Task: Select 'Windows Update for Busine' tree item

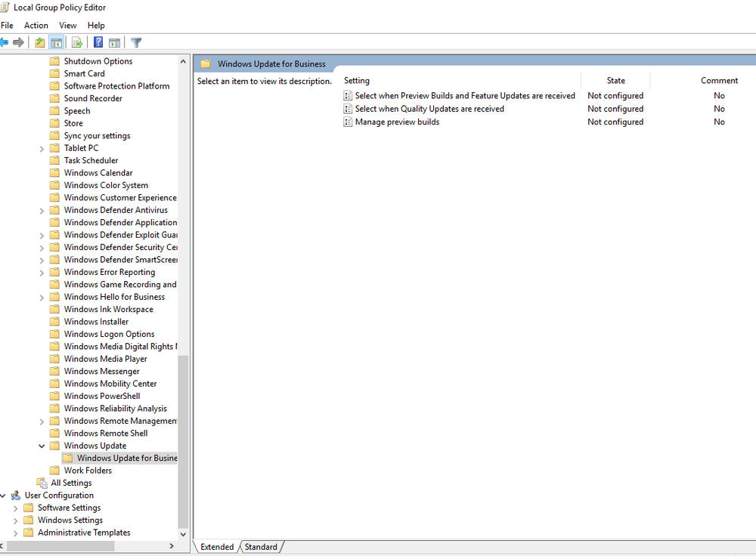Action: tap(127, 458)
